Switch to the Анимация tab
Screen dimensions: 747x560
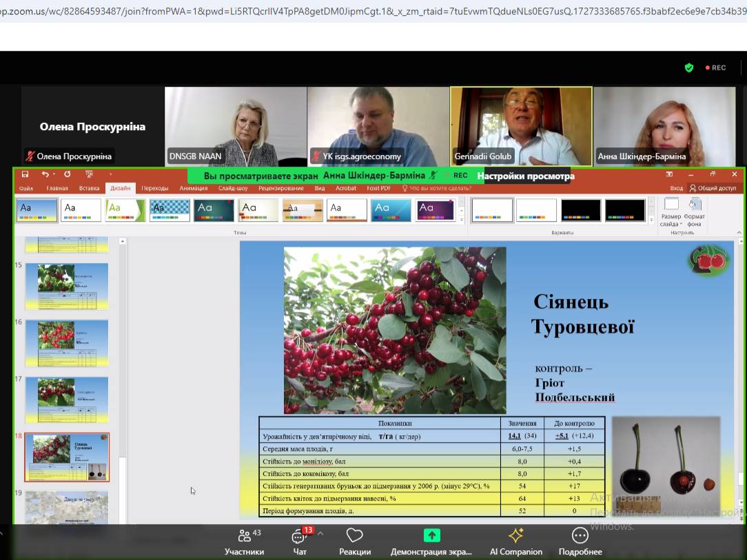(x=194, y=188)
